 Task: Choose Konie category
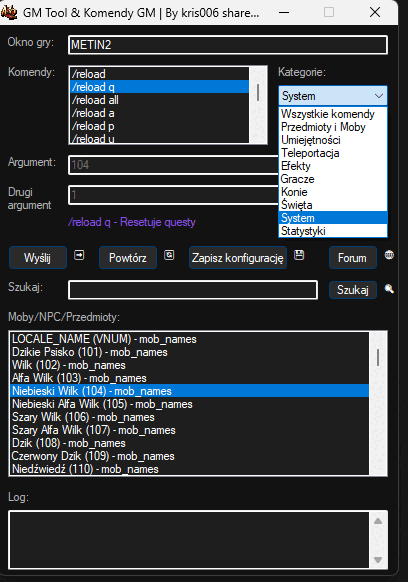[x=333, y=192]
